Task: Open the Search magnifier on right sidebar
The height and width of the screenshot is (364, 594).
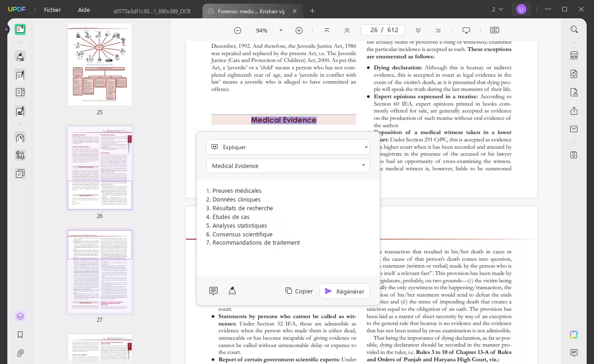Action: click(x=574, y=30)
